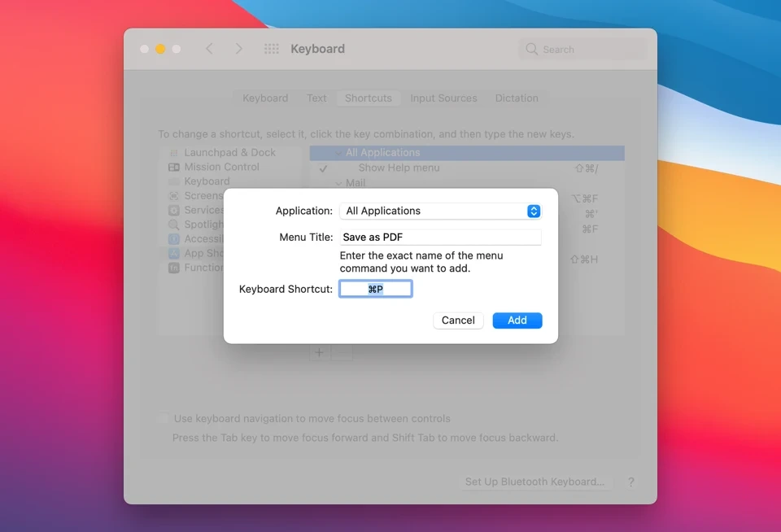The height and width of the screenshot is (532, 781).
Task: Toggle Show Help menu checkmark
Action: click(x=323, y=168)
